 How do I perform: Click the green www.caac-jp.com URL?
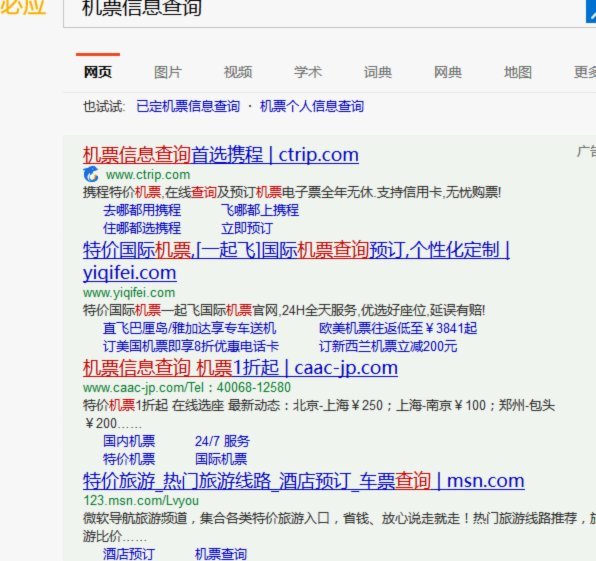pyautogui.click(x=187, y=387)
